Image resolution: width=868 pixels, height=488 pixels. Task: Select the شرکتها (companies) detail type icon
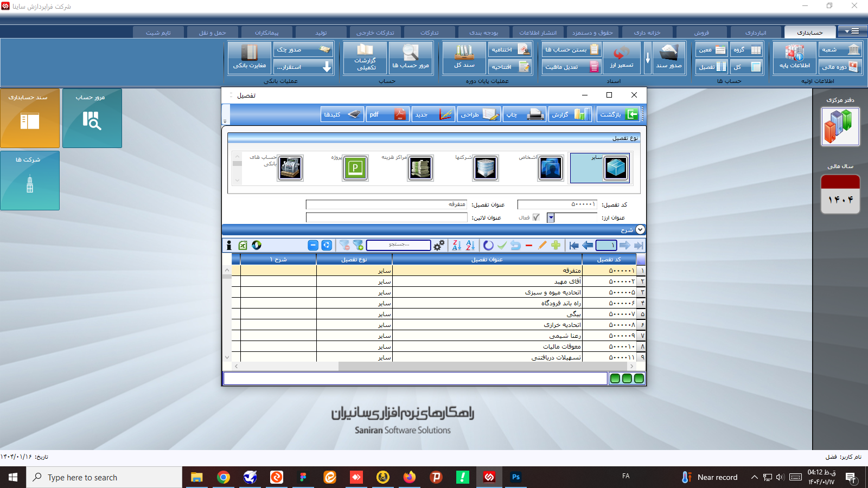tap(484, 168)
